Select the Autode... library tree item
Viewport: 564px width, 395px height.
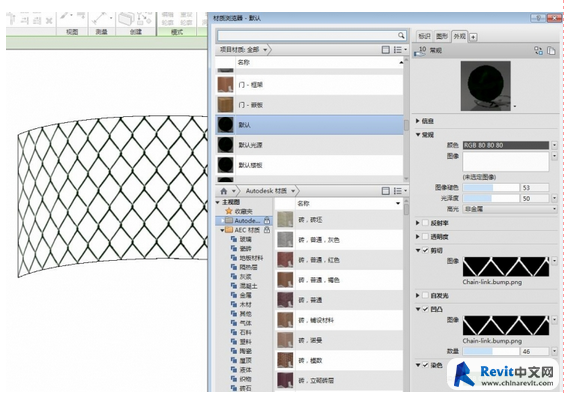[x=244, y=221]
